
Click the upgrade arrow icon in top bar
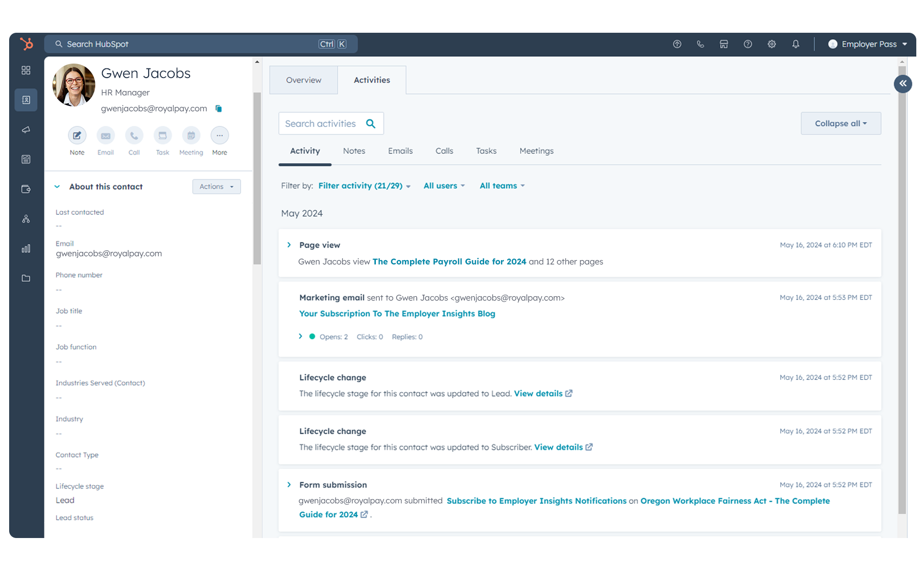tap(677, 44)
